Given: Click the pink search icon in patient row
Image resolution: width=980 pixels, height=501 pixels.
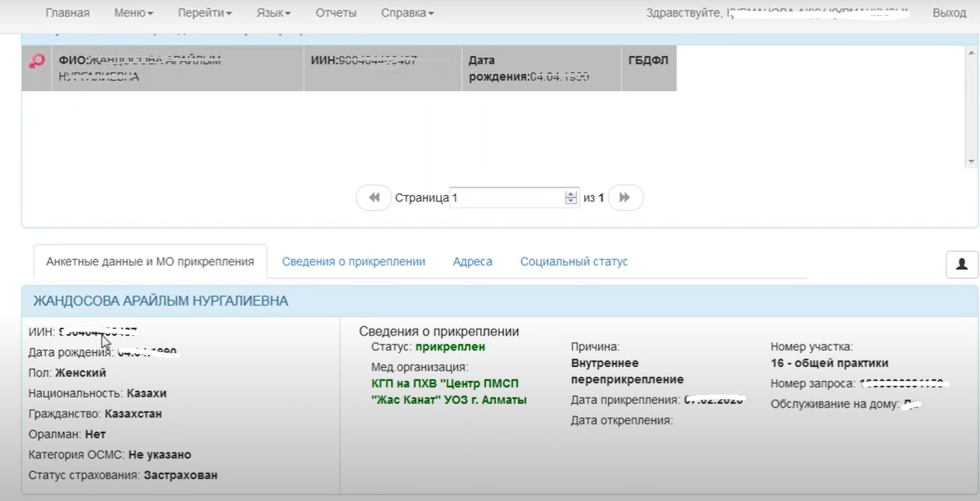Looking at the screenshot, I should [x=37, y=61].
